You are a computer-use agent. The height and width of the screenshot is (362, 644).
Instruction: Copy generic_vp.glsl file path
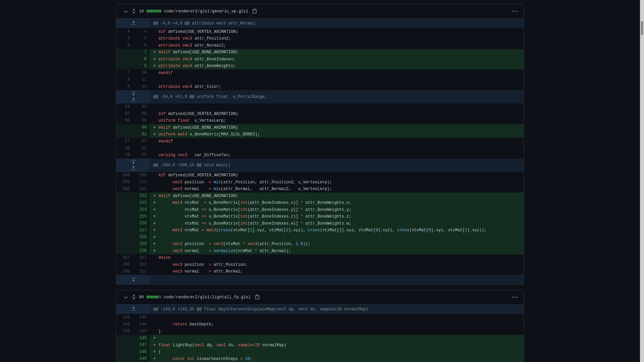255,11
